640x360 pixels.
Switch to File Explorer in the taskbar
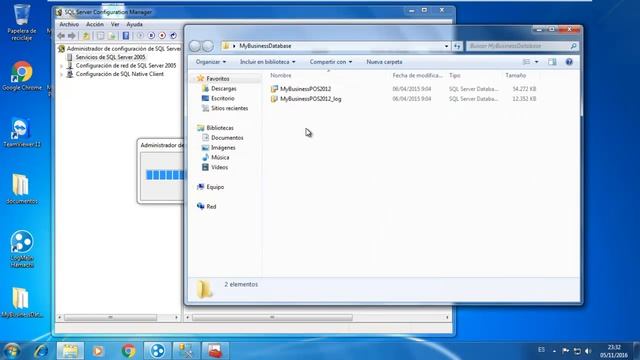pos(70,351)
